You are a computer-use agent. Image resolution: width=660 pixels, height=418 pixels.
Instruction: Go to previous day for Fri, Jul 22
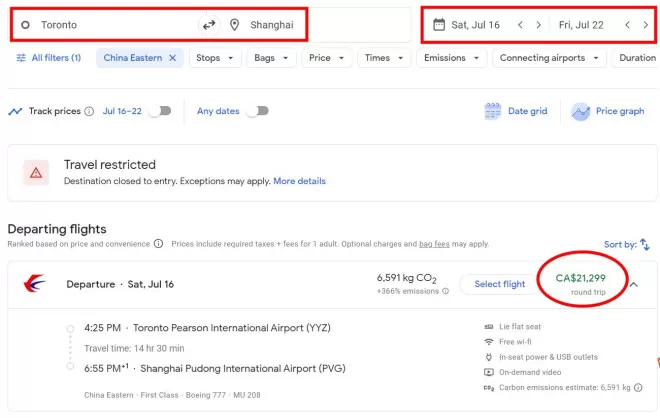pos(627,25)
